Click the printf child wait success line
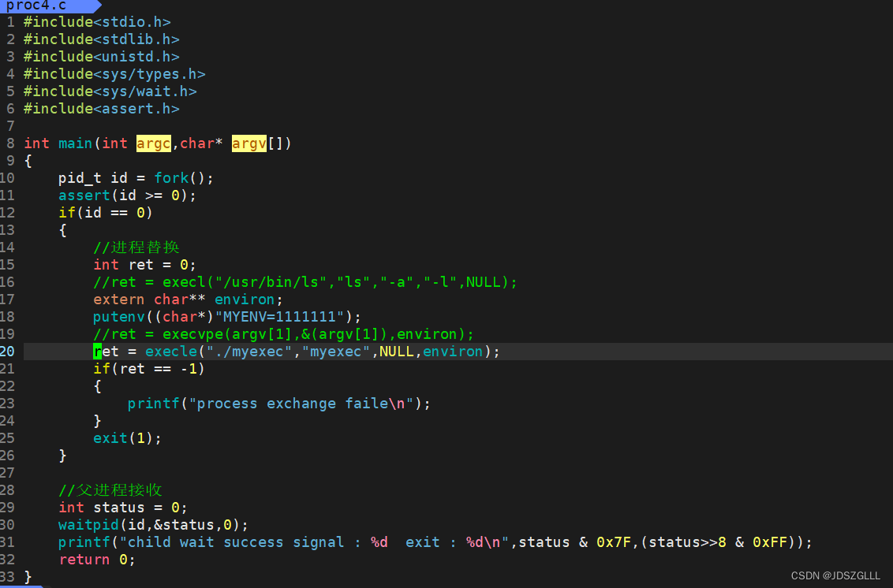This screenshot has width=893, height=588. click(435, 542)
